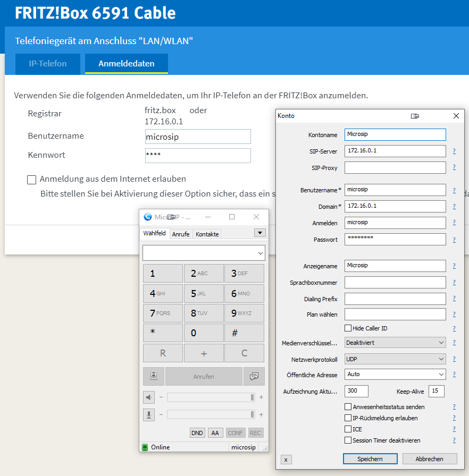Click the help question mark beside Domain

pos(454,207)
